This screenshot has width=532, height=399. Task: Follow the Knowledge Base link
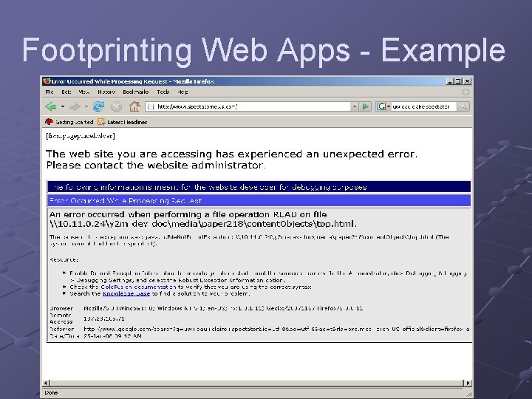point(126,294)
